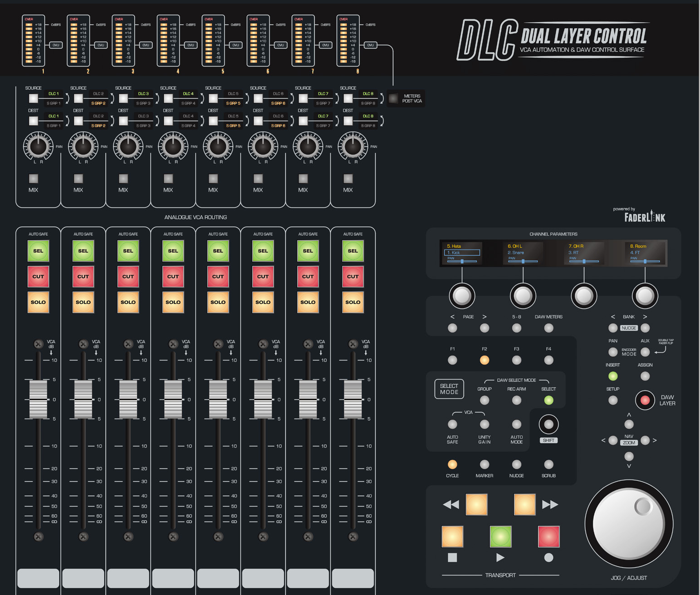Bank right to next channels
This screenshot has height=595, width=700.
click(645, 328)
